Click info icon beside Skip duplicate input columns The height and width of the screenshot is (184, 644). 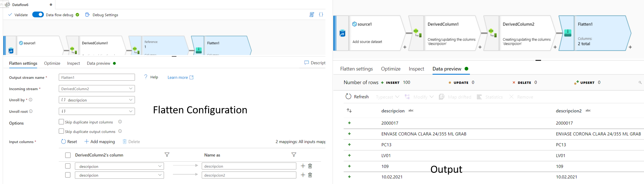(120, 122)
